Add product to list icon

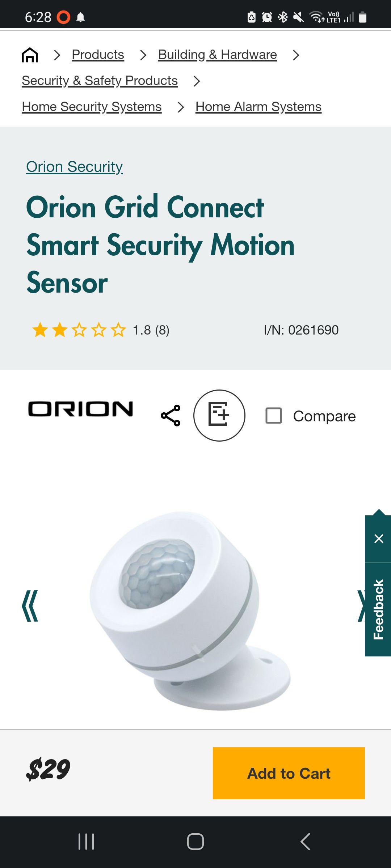219,416
